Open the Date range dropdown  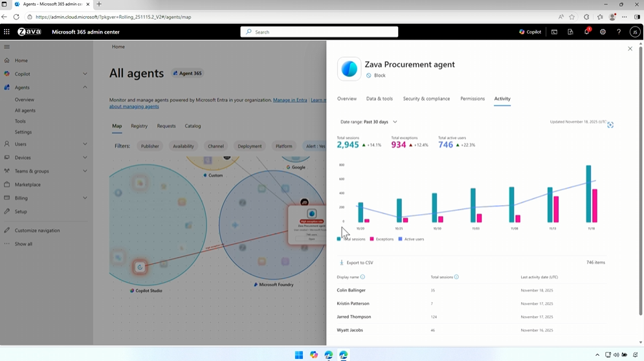(369, 122)
